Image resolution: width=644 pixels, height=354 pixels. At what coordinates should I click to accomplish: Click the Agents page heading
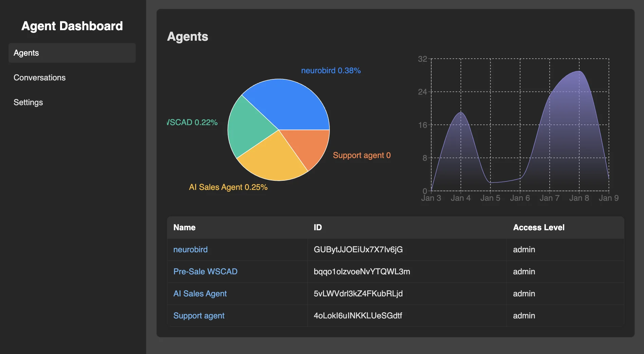[x=188, y=37]
